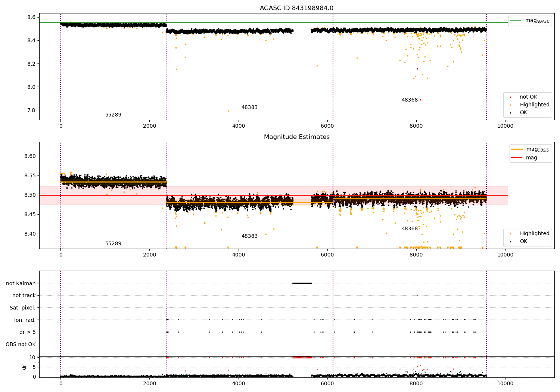The width and height of the screenshot is (560, 392).
Task: Click the obsid label 48383 in the middle plot
Action: (x=249, y=236)
